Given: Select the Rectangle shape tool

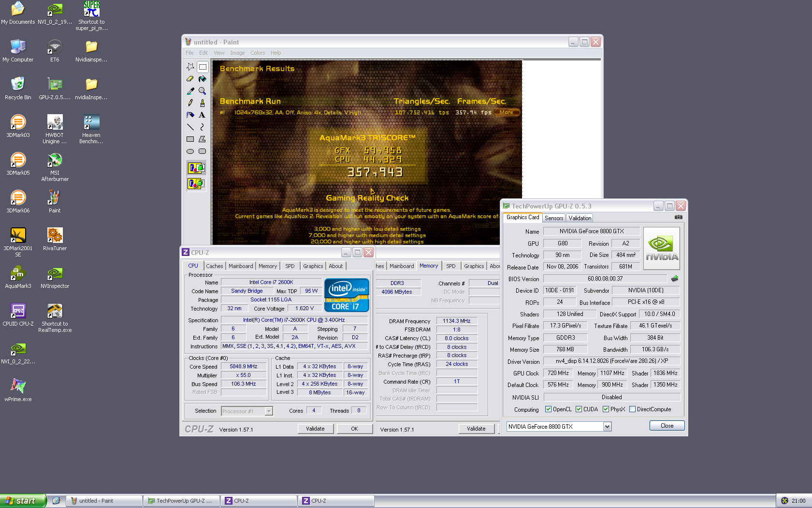Looking at the screenshot, I should [x=190, y=139].
